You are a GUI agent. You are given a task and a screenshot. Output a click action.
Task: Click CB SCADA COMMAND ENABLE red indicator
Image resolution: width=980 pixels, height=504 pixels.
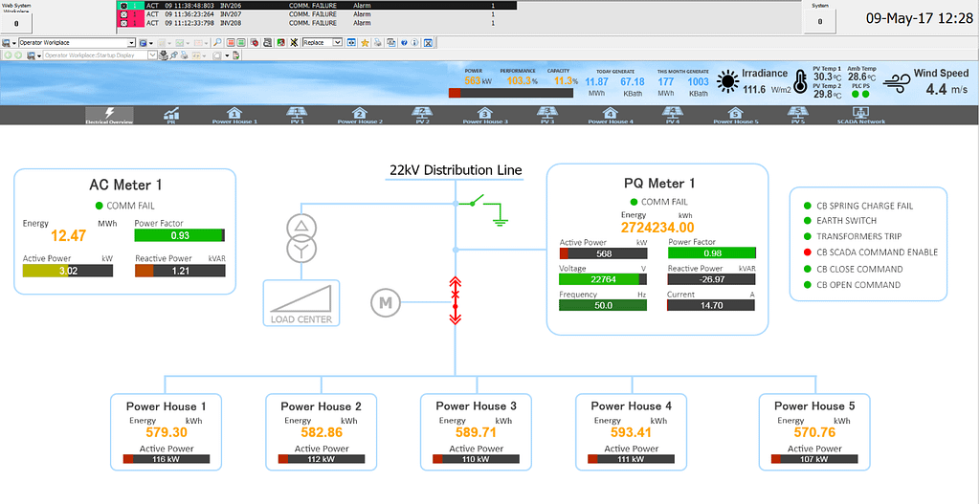[x=807, y=252]
